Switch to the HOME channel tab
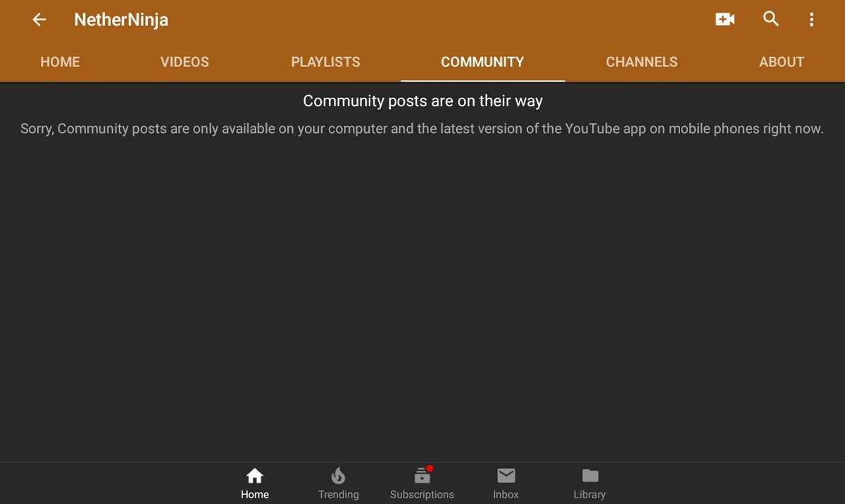 point(60,62)
